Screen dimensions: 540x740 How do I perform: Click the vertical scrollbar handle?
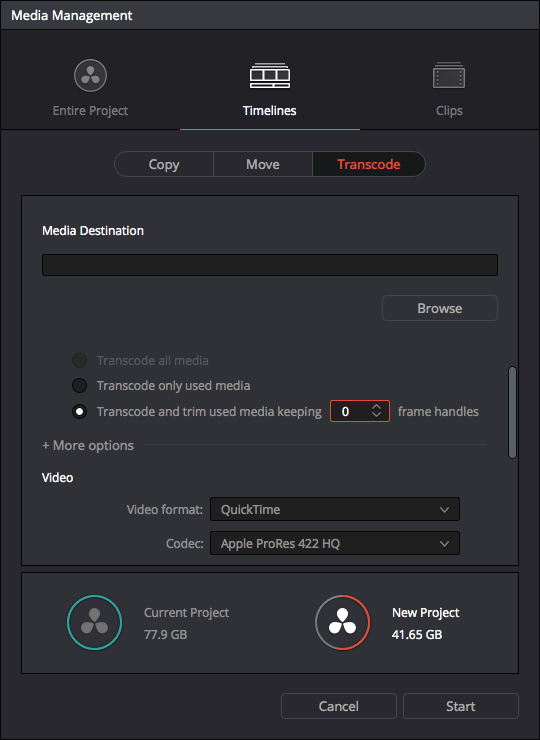pyautogui.click(x=512, y=412)
